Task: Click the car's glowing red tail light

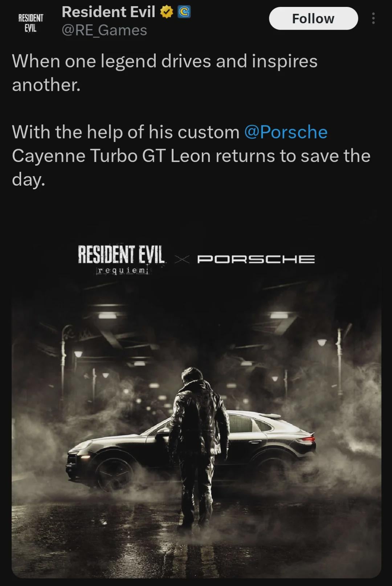Action: pos(307,439)
